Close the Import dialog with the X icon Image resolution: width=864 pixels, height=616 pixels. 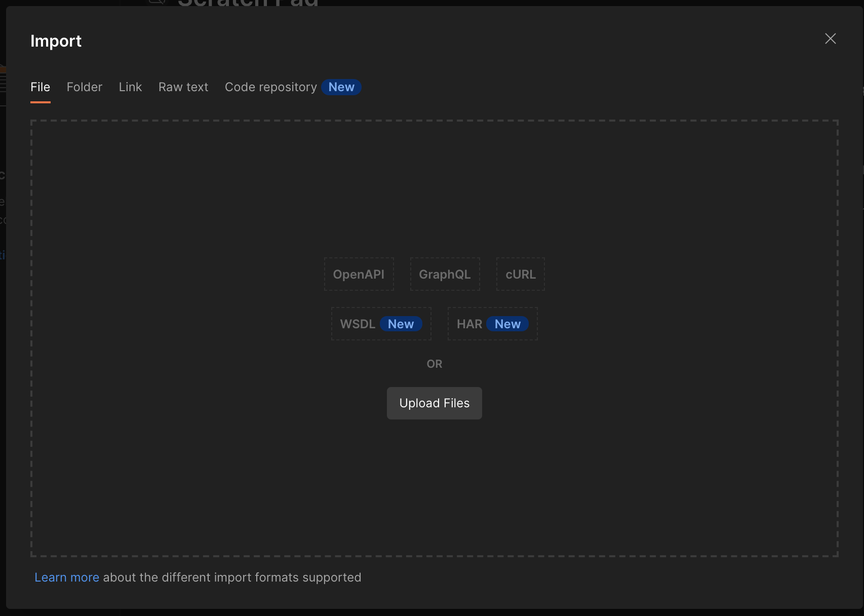831,38
